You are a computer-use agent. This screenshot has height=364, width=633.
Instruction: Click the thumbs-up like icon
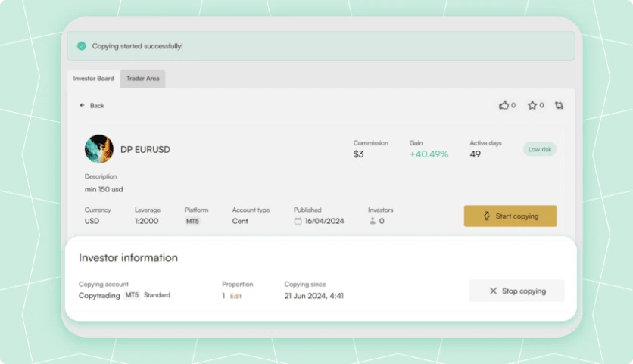coord(504,105)
